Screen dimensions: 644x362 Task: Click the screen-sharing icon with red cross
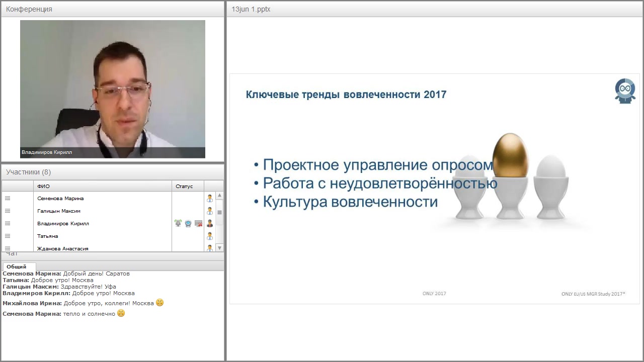(x=198, y=223)
